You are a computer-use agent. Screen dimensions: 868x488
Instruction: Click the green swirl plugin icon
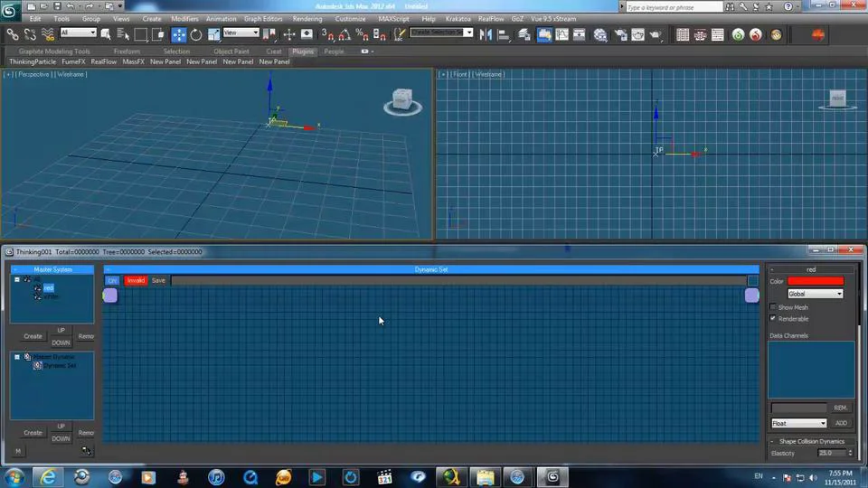click(738, 35)
